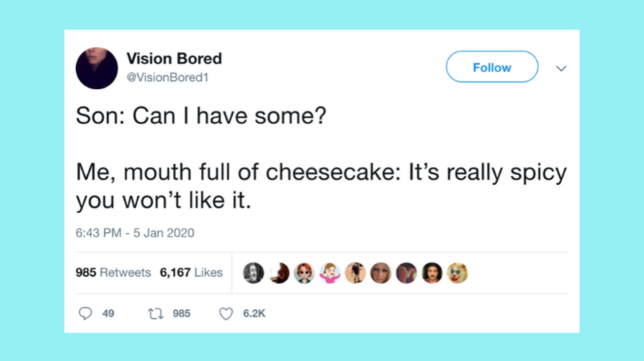Viewport: 644px width, 361px height.
Task: Open the Vision Bored display name
Action: point(174,59)
